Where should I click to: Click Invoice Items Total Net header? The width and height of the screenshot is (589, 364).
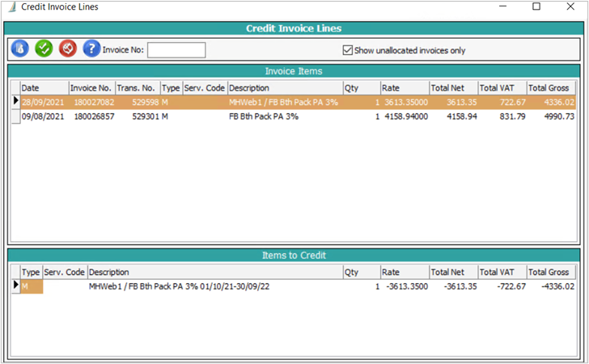[x=454, y=88]
